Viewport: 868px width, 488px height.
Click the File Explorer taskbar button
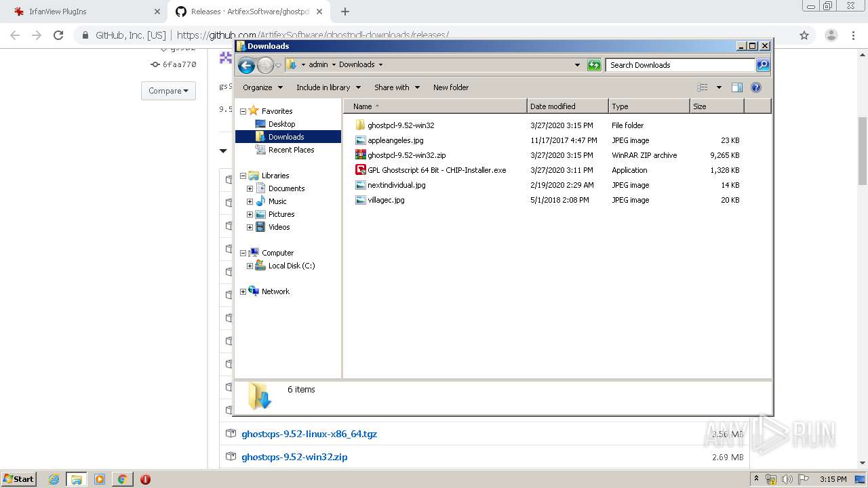77,479
